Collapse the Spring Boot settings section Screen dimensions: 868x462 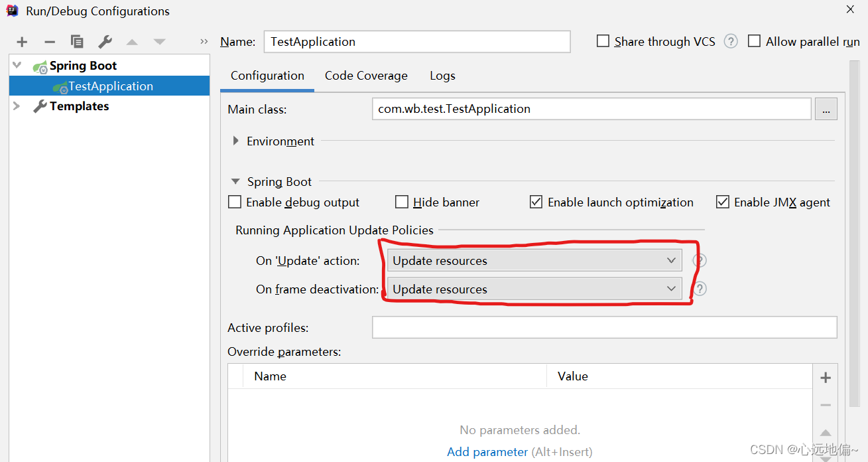coord(235,181)
